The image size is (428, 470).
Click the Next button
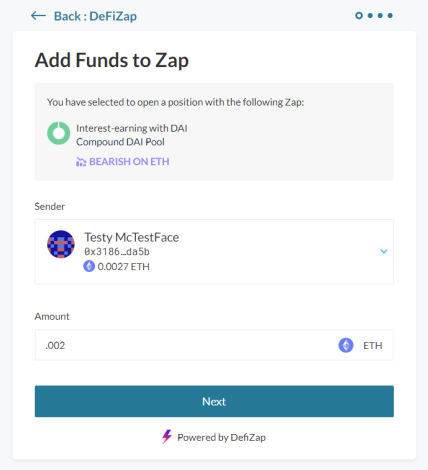tap(214, 401)
